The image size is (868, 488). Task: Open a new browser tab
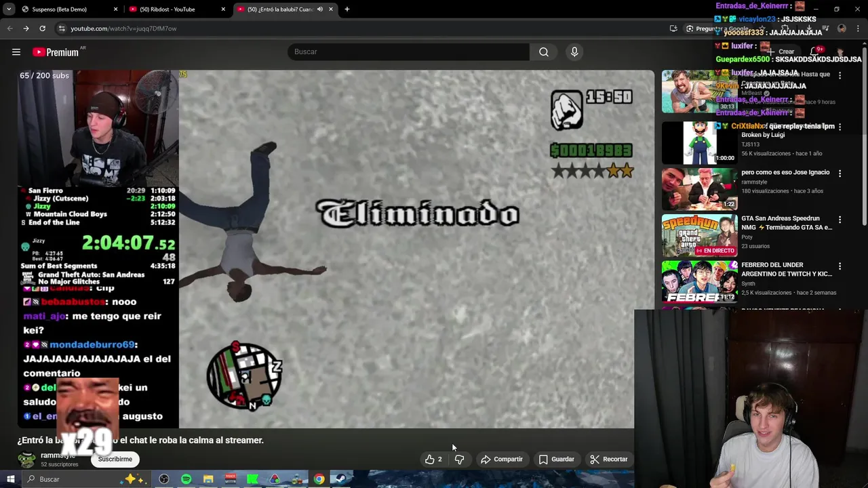(x=347, y=9)
